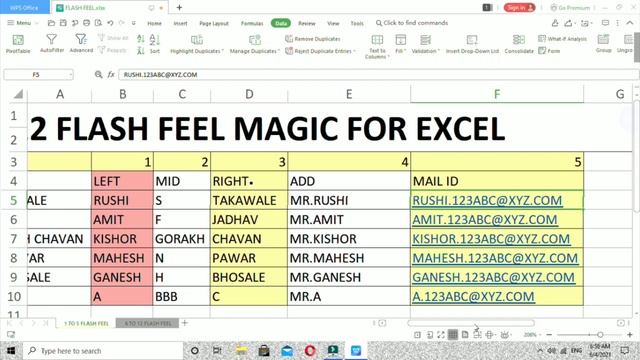Open the Opera browser from taskbar
This screenshot has height=360, width=640.
310,351
